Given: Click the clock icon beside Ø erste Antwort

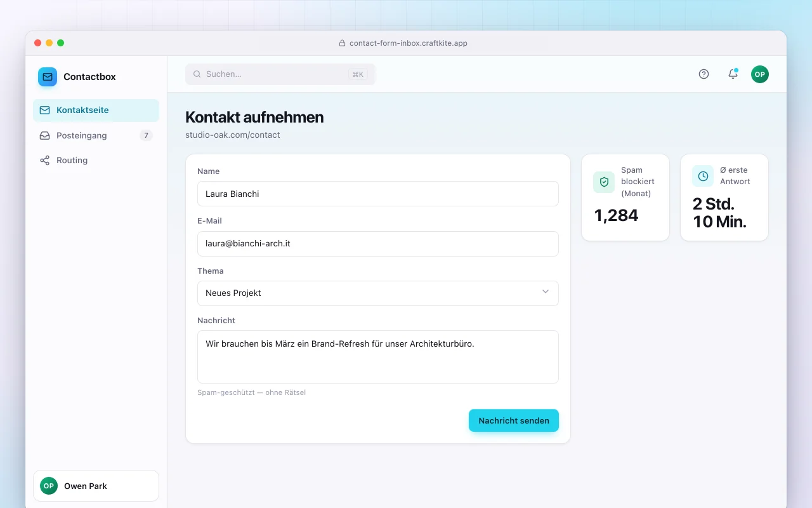Looking at the screenshot, I should [x=703, y=176].
